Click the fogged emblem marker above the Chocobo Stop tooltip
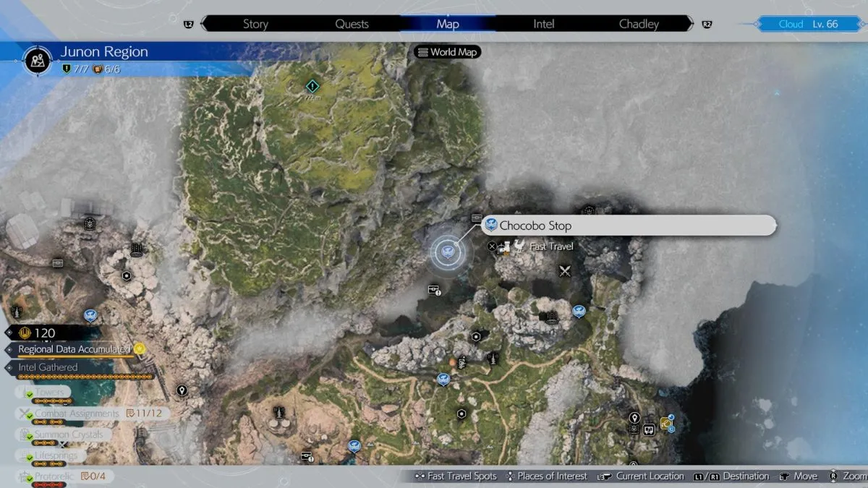The image size is (868, 488). point(589,210)
